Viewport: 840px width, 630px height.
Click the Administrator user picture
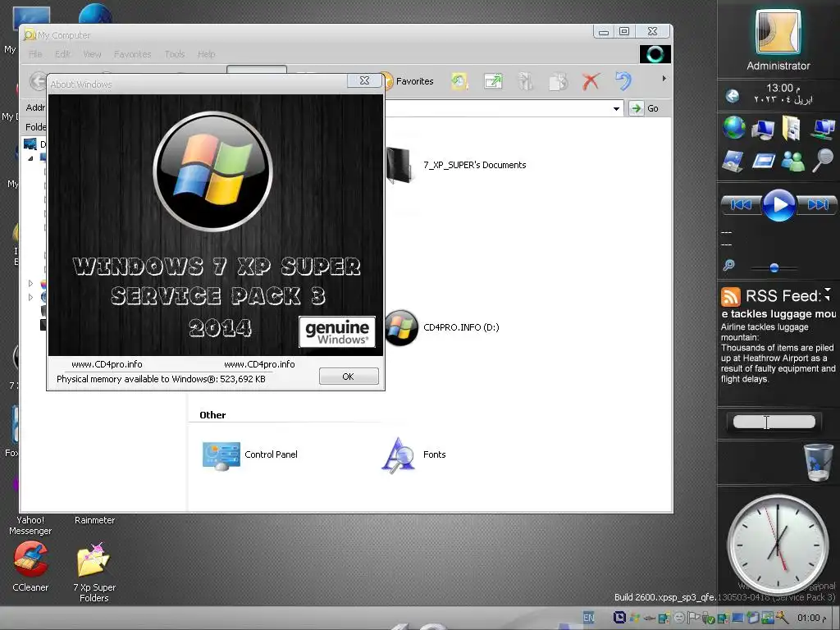pyautogui.click(x=778, y=32)
